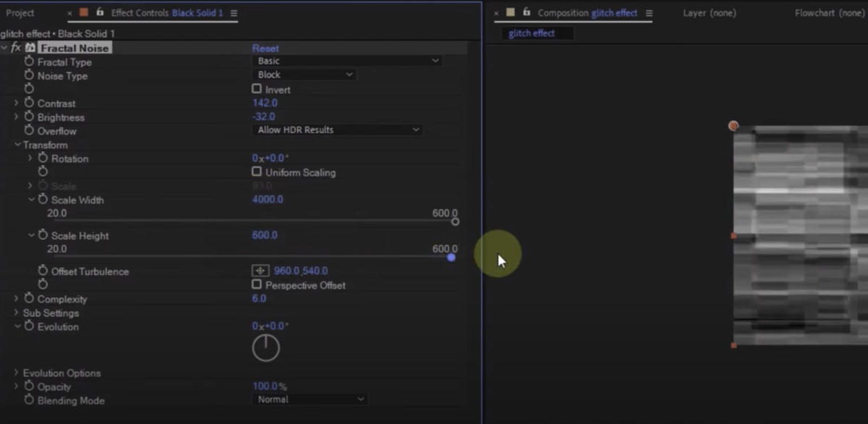Click the Complexity value 6.0
The height and width of the screenshot is (424, 868).
click(259, 298)
